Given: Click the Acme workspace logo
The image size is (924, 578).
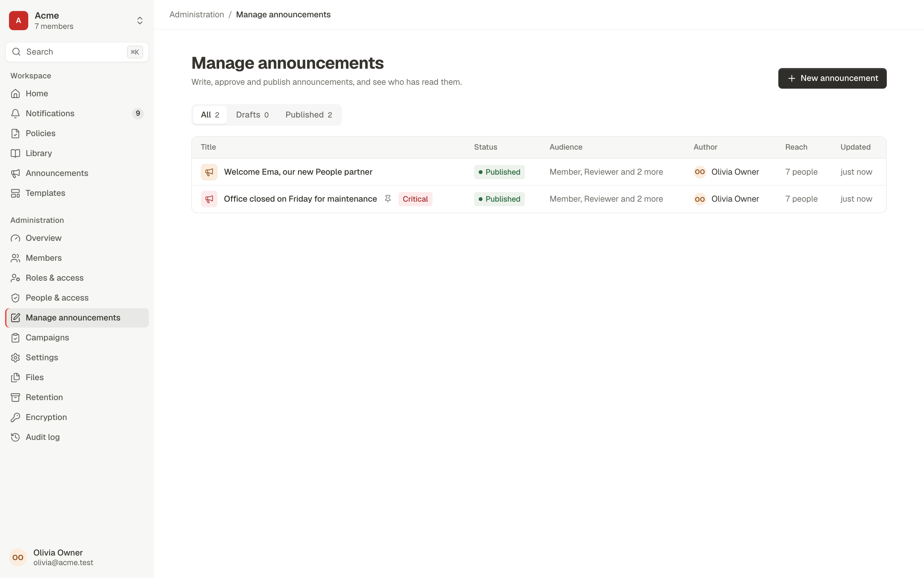Looking at the screenshot, I should (18, 21).
